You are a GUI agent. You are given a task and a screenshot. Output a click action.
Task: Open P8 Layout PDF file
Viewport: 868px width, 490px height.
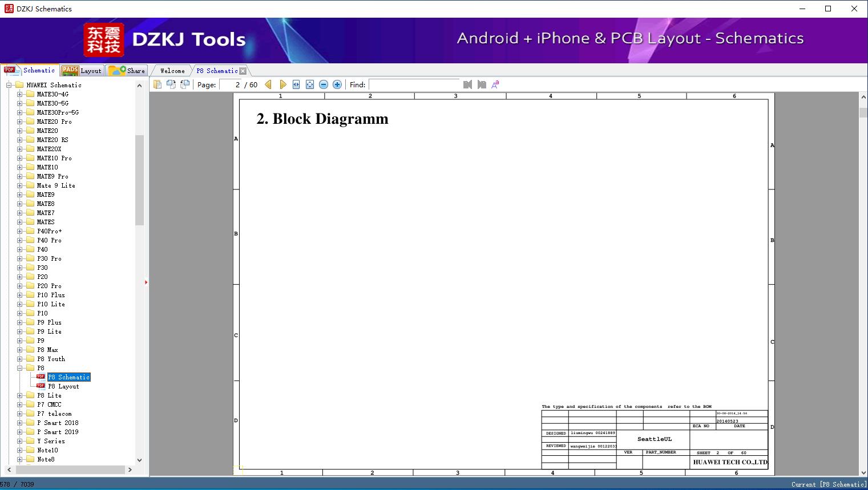63,386
